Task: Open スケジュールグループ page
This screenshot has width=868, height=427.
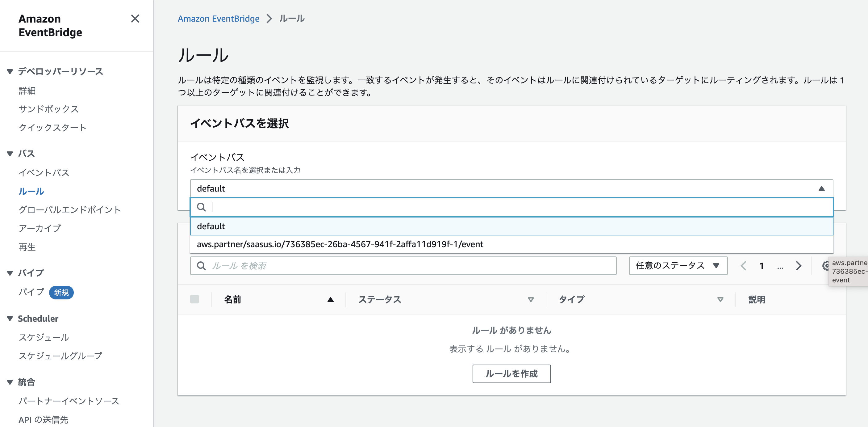Action: [x=60, y=356]
